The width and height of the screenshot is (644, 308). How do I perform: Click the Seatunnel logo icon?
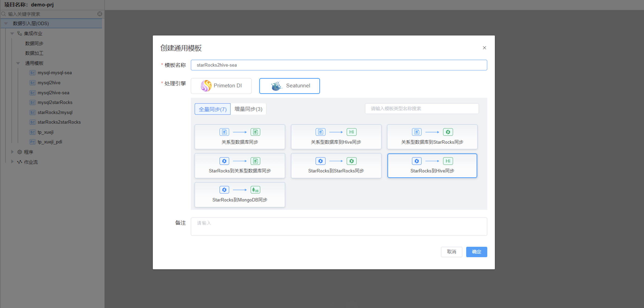click(x=276, y=86)
